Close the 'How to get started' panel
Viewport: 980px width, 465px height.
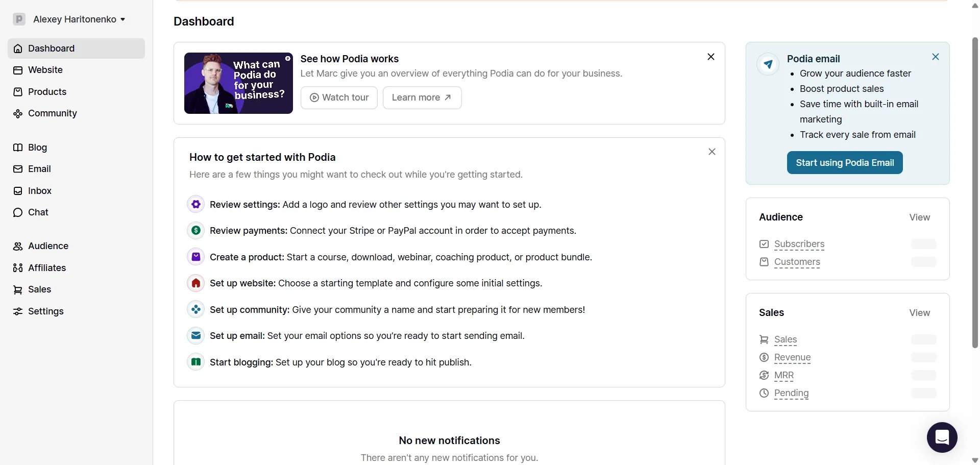(712, 152)
